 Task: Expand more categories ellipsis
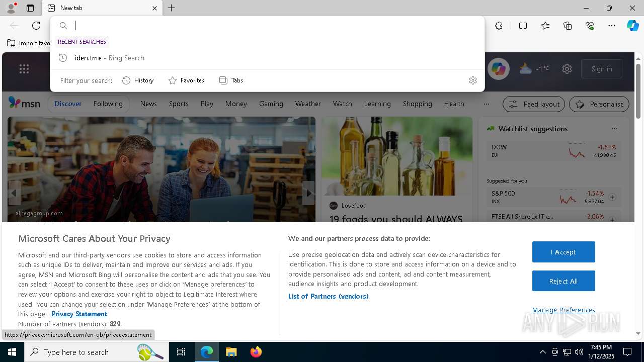coord(486,104)
